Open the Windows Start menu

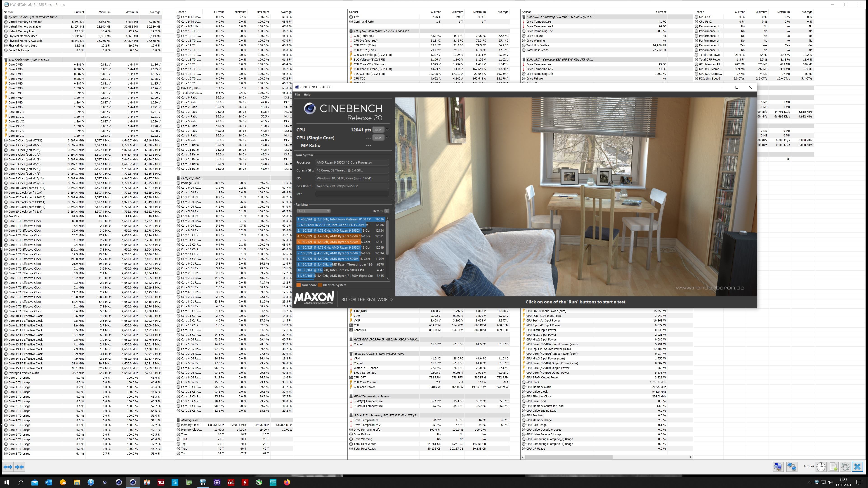click(6, 482)
